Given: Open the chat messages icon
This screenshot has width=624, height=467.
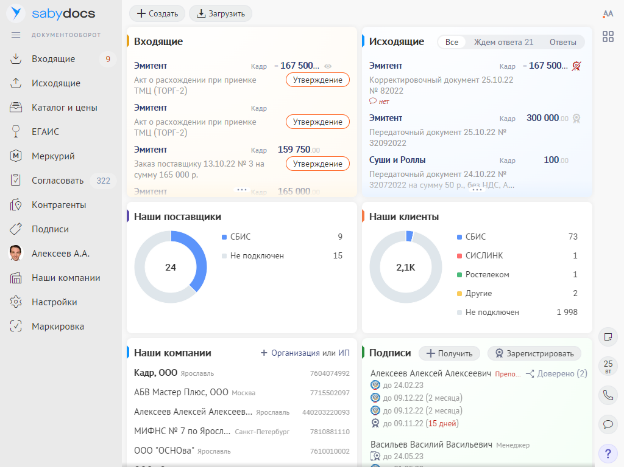Looking at the screenshot, I should click(608, 424).
